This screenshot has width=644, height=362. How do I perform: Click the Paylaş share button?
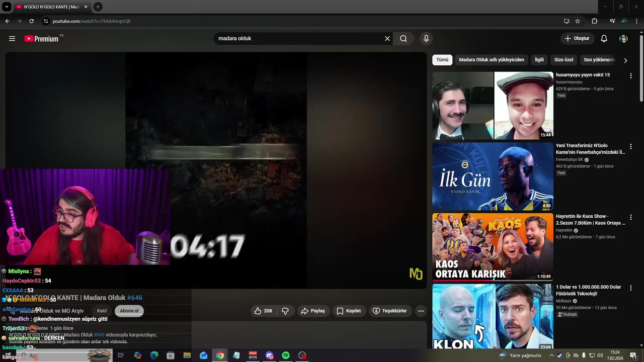313,311
